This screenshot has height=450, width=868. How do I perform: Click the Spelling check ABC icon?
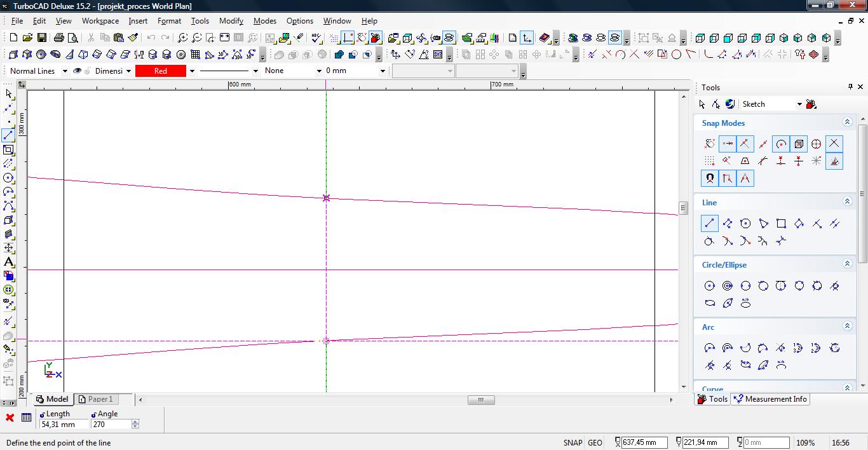click(x=316, y=38)
